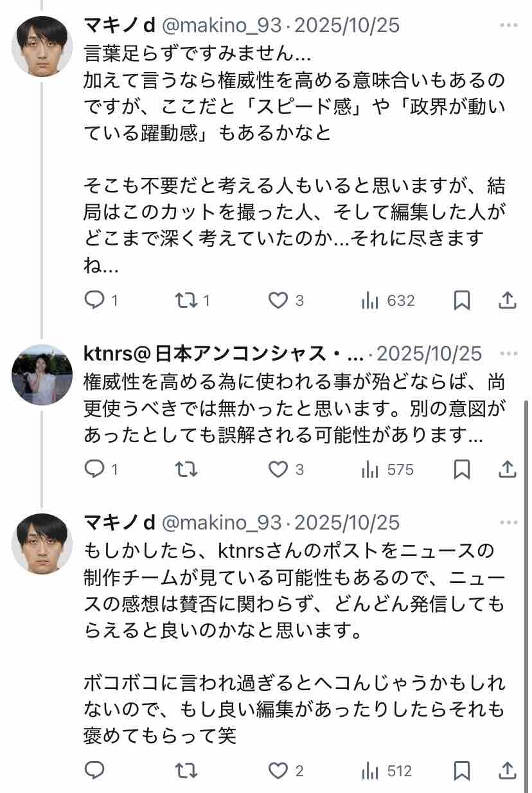Image resolution: width=532 pixels, height=793 pixels.
Task: Like the first post with 3 likes
Action: tap(278, 300)
